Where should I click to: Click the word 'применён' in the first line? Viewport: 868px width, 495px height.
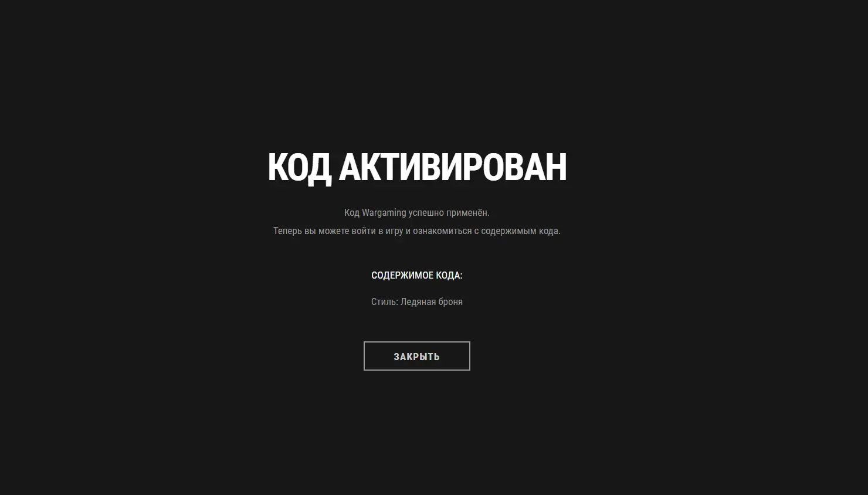(467, 212)
